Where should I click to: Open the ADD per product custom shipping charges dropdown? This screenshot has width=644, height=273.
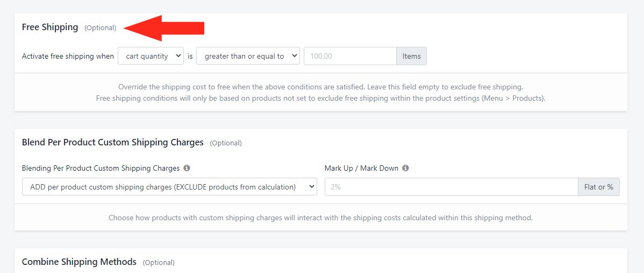pos(170,187)
